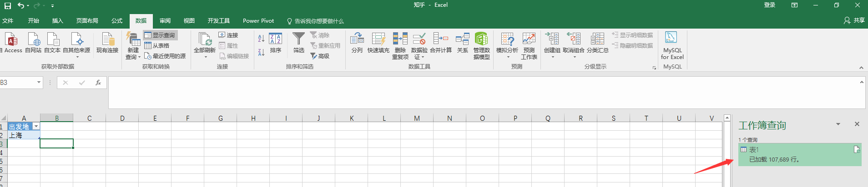Viewport: 868px width, 187px height.
Task: Click Flash Fill (快速填充) icon
Action: click(378, 43)
